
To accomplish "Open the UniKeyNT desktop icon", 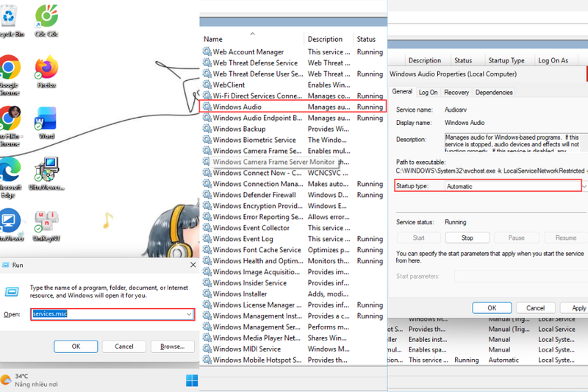I will point(46,225).
